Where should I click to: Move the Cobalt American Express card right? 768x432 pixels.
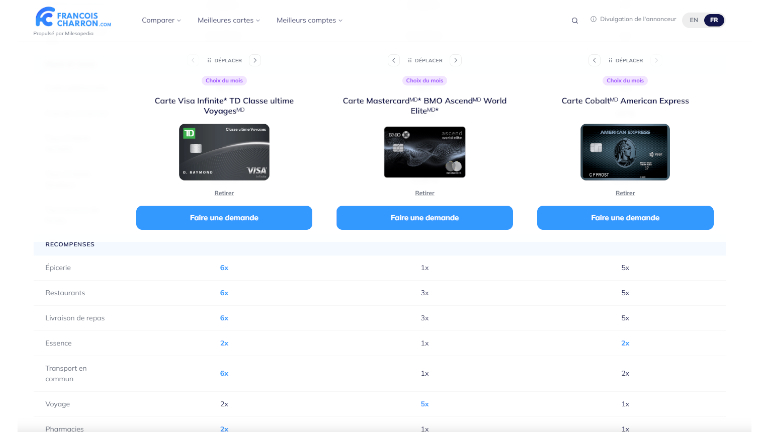pyautogui.click(x=656, y=60)
